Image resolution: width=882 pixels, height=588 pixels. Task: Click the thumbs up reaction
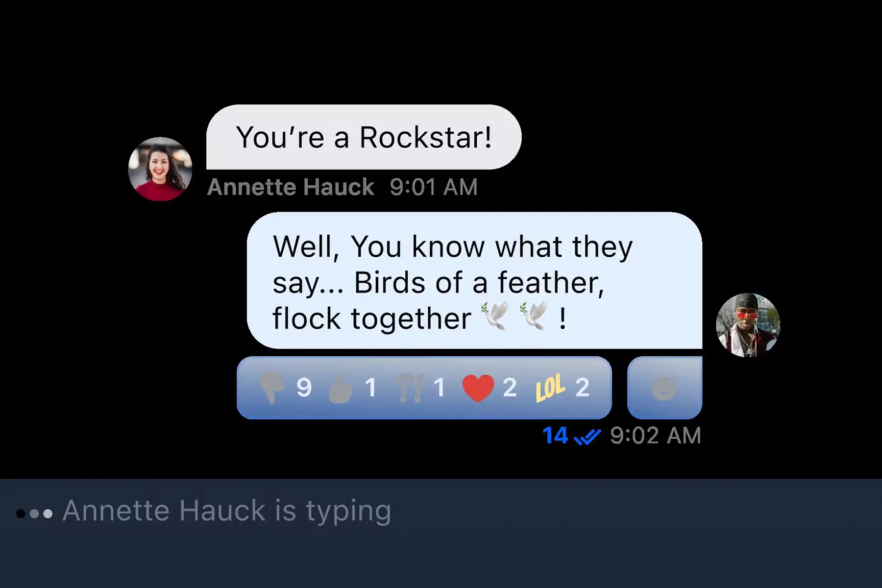click(341, 388)
